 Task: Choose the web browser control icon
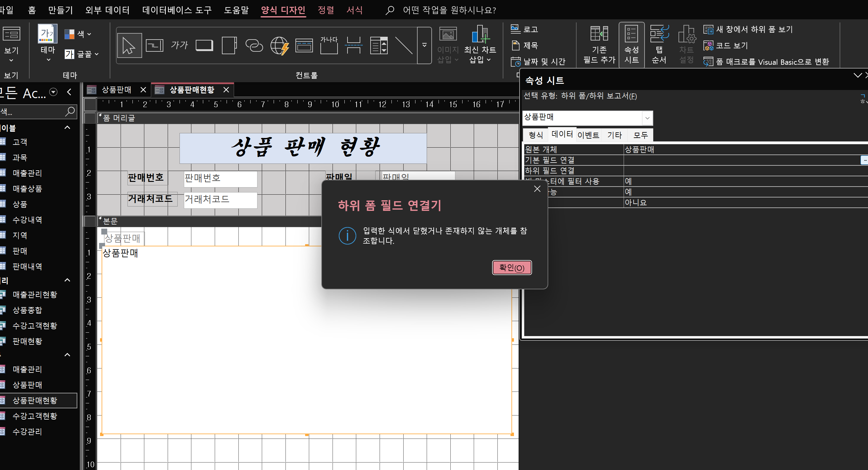(279, 45)
